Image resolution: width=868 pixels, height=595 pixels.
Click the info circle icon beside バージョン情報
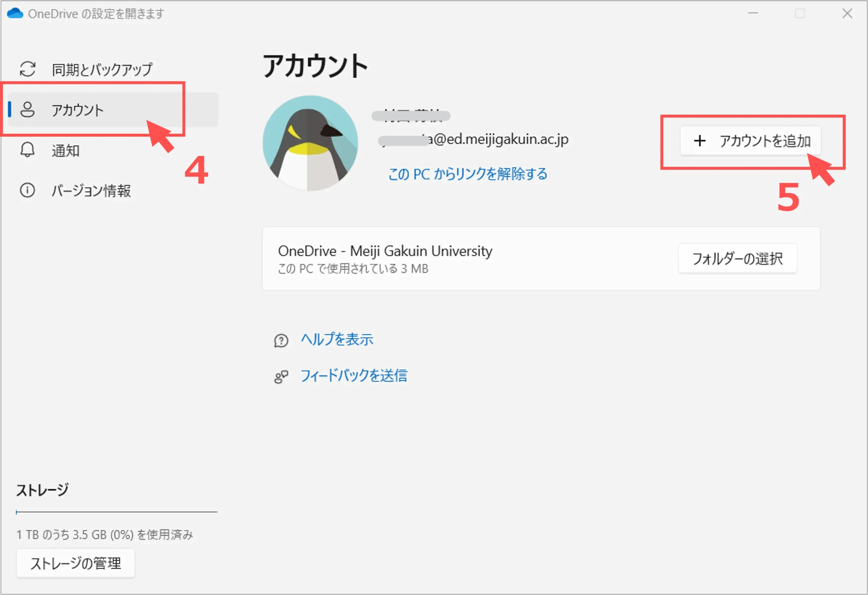click(x=27, y=190)
